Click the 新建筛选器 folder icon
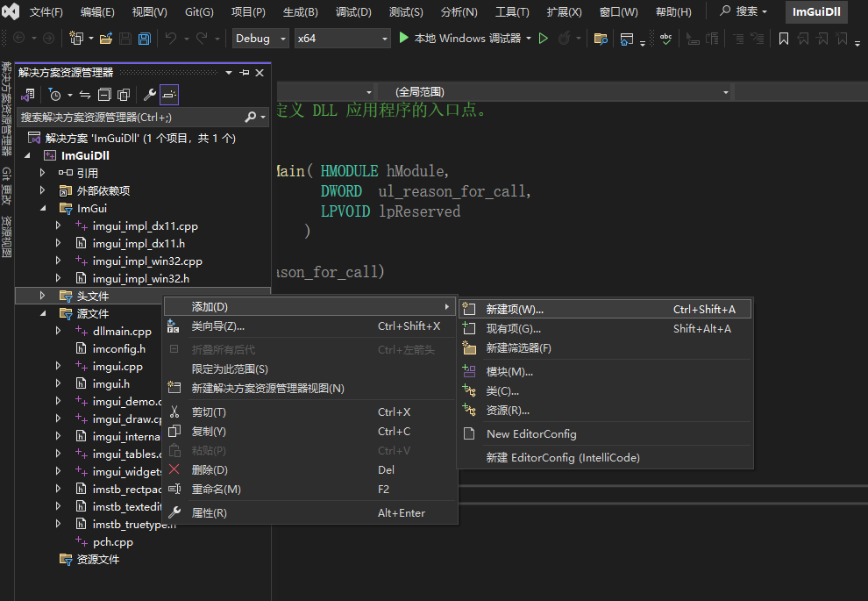Screen dimensions: 868x601 [x=469, y=347]
